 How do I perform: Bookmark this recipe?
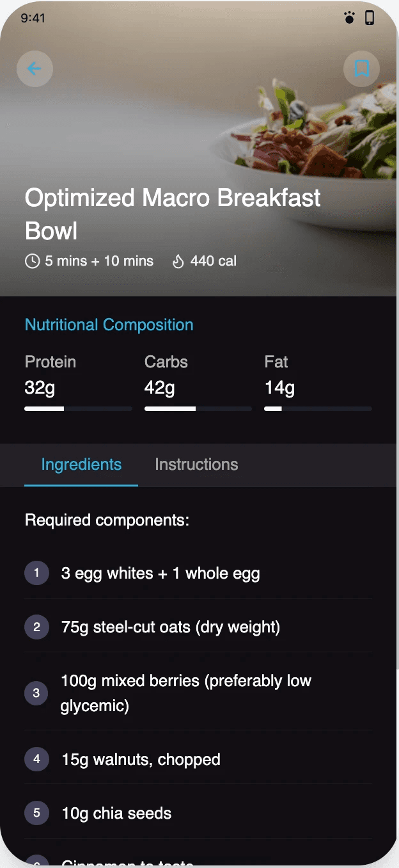pyautogui.click(x=361, y=68)
